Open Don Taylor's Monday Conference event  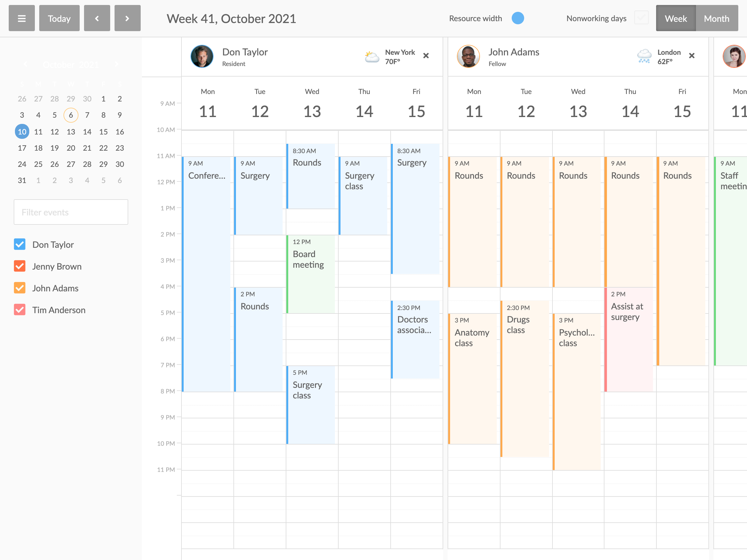pos(206,274)
